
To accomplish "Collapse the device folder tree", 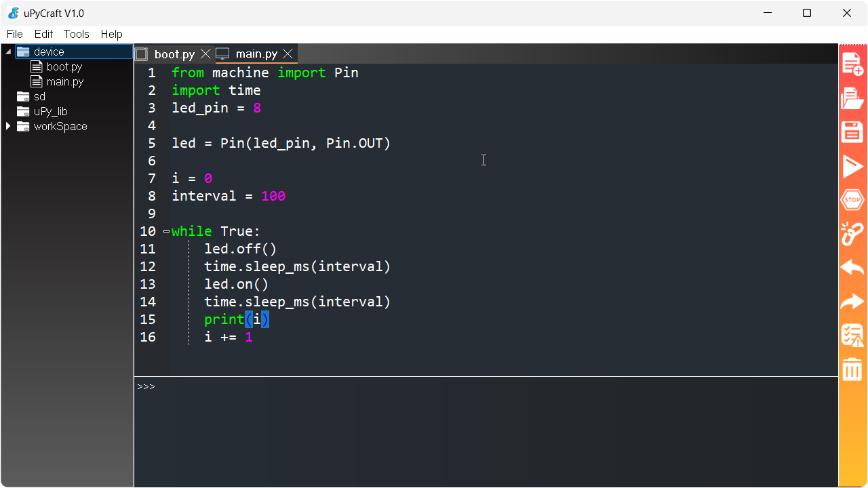I will [x=7, y=51].
